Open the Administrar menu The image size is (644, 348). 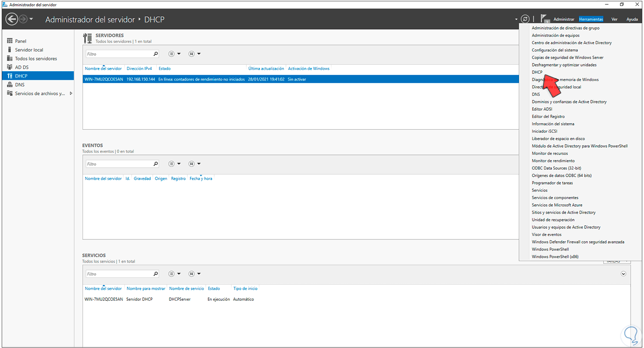(564, 19)
